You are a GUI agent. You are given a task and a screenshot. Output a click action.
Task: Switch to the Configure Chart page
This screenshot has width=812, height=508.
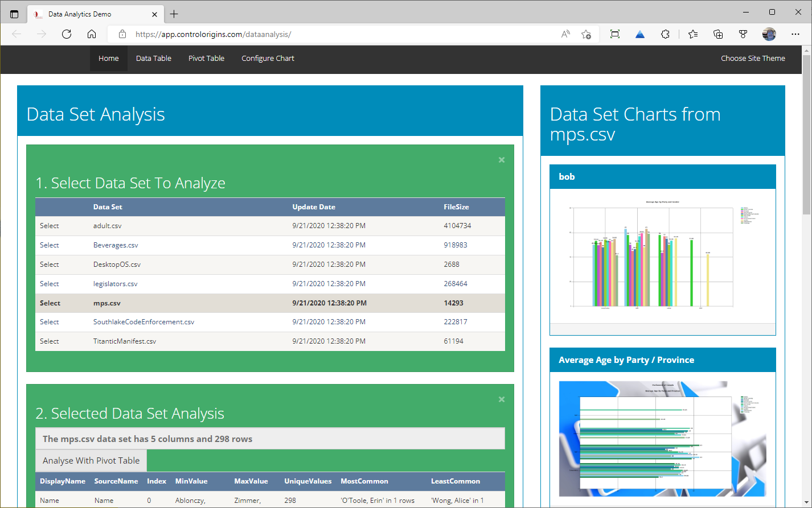tap(268, 58)
